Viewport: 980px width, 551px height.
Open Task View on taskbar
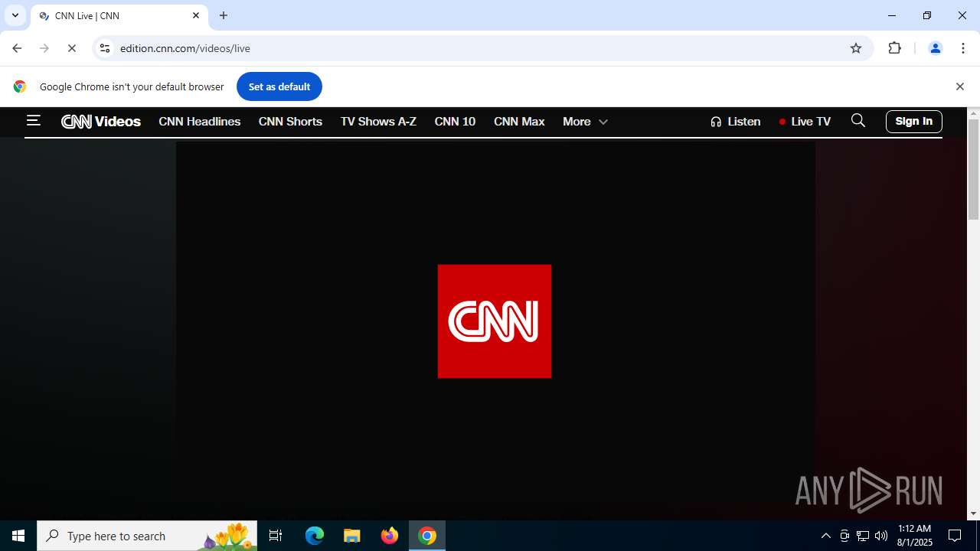click(276, 536)
